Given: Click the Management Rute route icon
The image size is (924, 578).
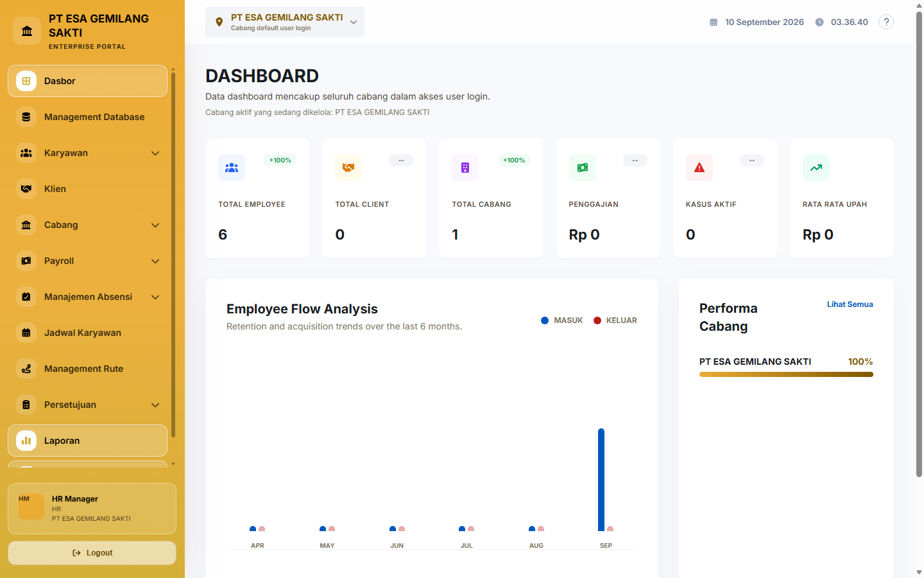Looking at the screenshot, I should 26,369.
